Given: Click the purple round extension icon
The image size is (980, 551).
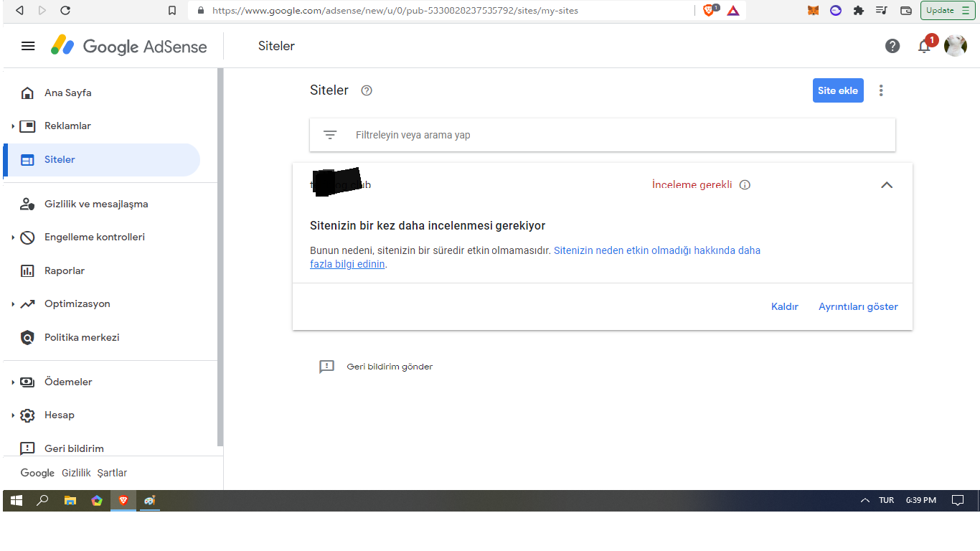Looking at the screenshot, I should (x=836, y=11).
